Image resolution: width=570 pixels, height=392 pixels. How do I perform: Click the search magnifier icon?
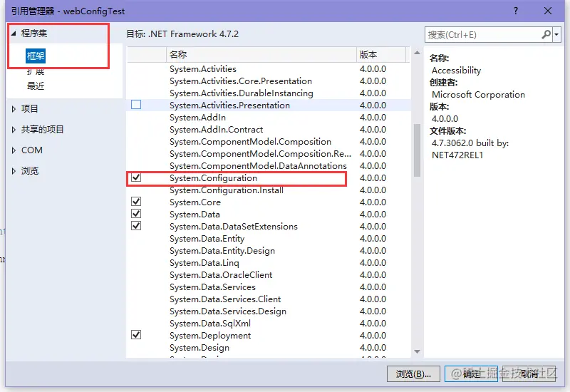[x=546, y=34]
